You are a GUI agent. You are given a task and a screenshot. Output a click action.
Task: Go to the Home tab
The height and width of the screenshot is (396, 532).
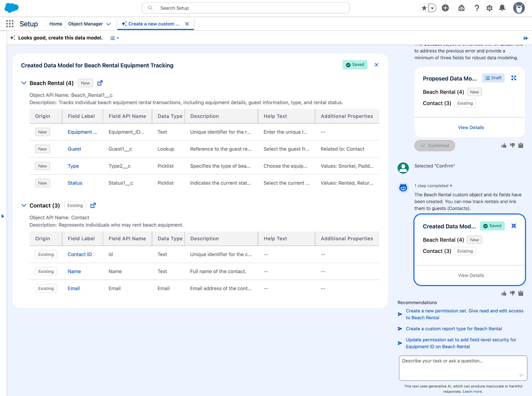(56, 24)
